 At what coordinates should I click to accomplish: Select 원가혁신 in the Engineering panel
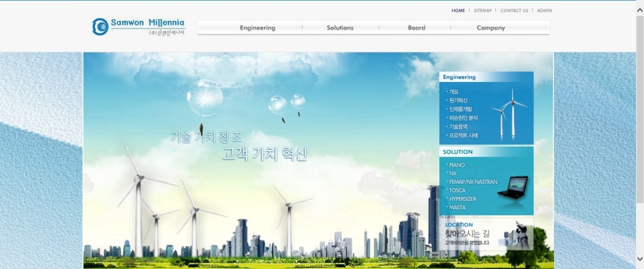click(457, 100)
